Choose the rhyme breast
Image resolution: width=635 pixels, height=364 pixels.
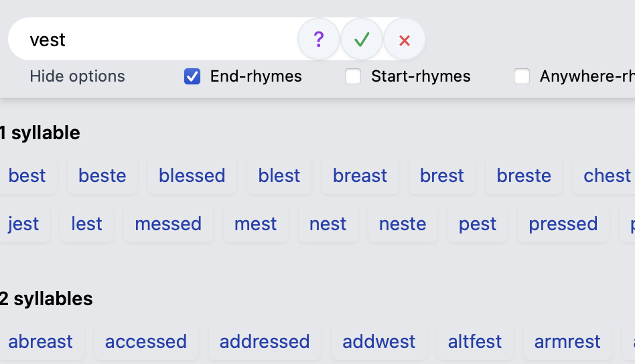coord(360,176)
